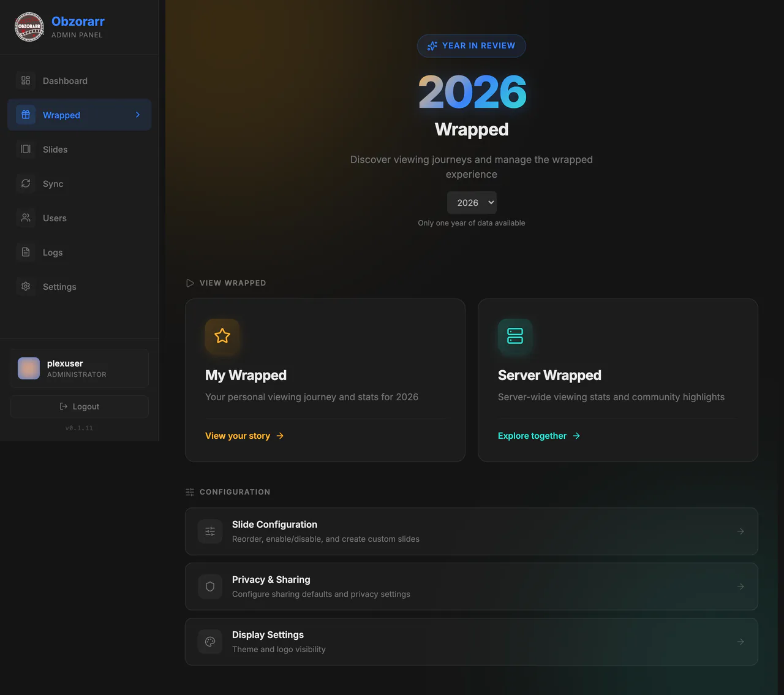
Task: Click the server icon on Server Wrapped card
Action: pyautogui.click(x=515, y=336)
